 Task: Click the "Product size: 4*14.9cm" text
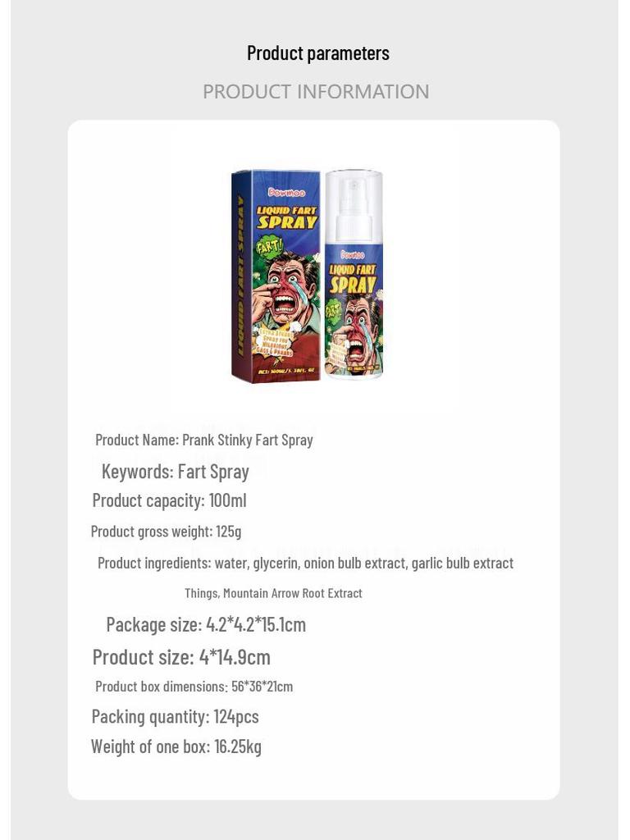(x=181, y=657)
